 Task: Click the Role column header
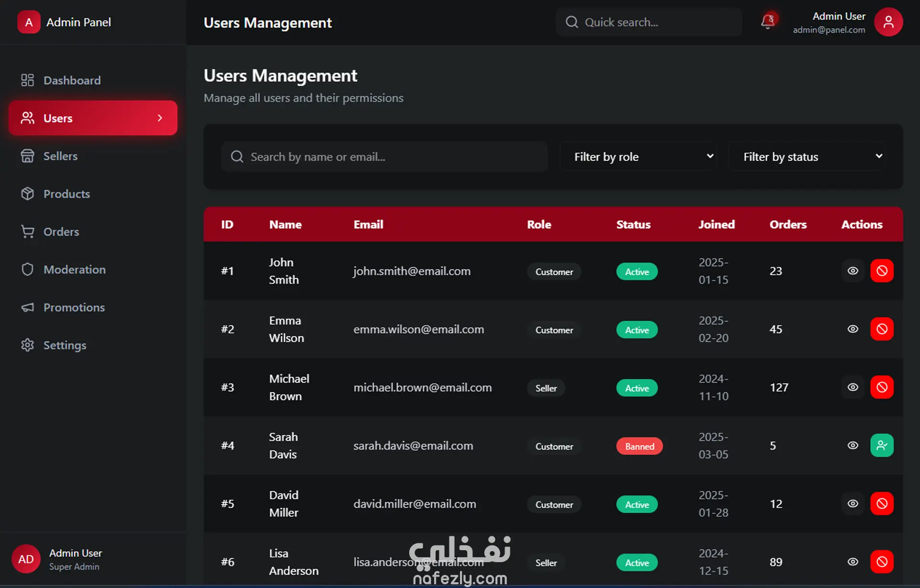click(x=539, y=224)
